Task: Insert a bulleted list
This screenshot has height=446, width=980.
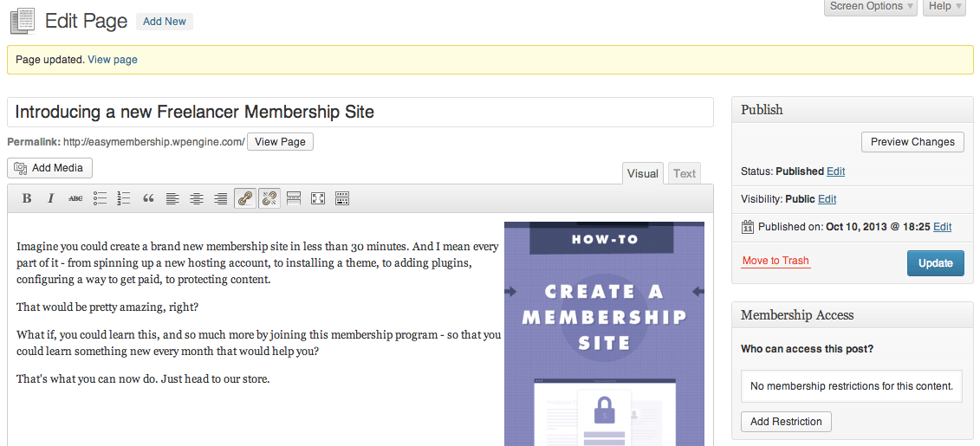Action: click(100, 198)
